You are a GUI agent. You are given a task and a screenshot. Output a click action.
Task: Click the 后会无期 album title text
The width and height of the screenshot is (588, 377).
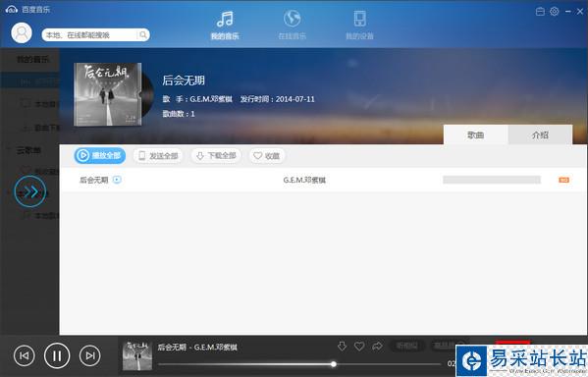[x=184, y=81]
